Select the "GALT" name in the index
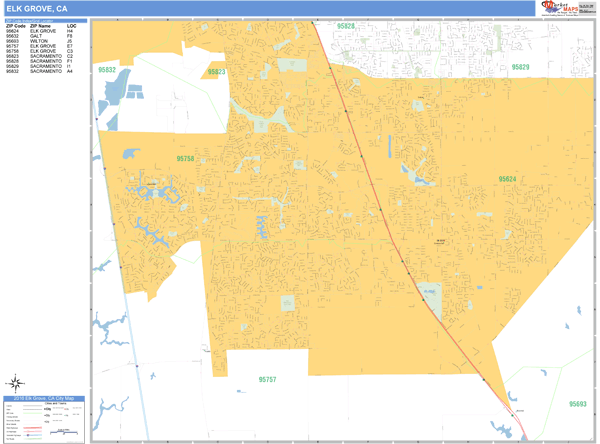600x444 pixels. (x=36, y=36)
